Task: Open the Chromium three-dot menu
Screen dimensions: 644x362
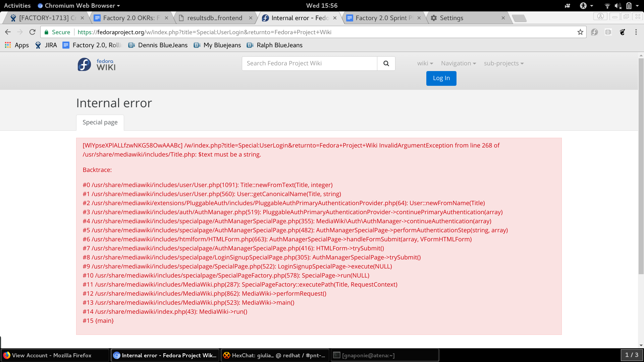Action: click(x=636, y=32)
